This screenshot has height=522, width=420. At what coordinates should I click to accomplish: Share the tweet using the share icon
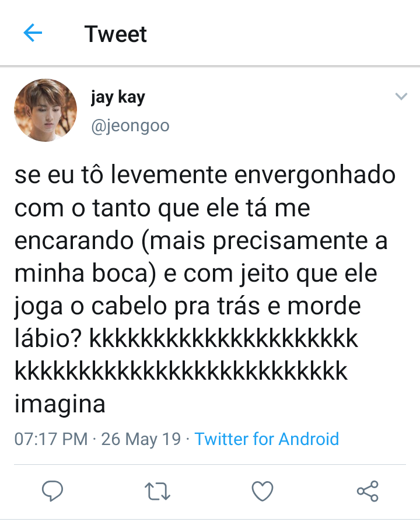coord(367,491)
